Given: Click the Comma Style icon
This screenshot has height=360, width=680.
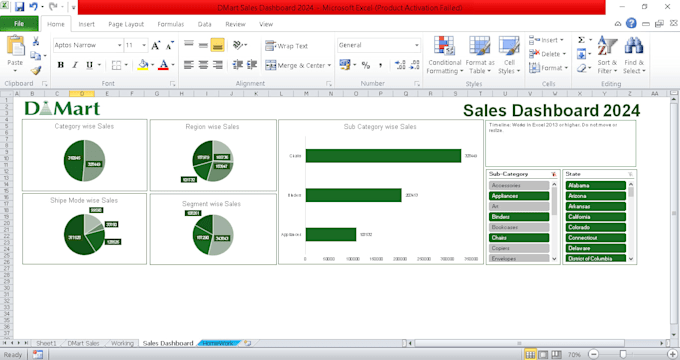Looking at the screenshot, I should [380, 65].
